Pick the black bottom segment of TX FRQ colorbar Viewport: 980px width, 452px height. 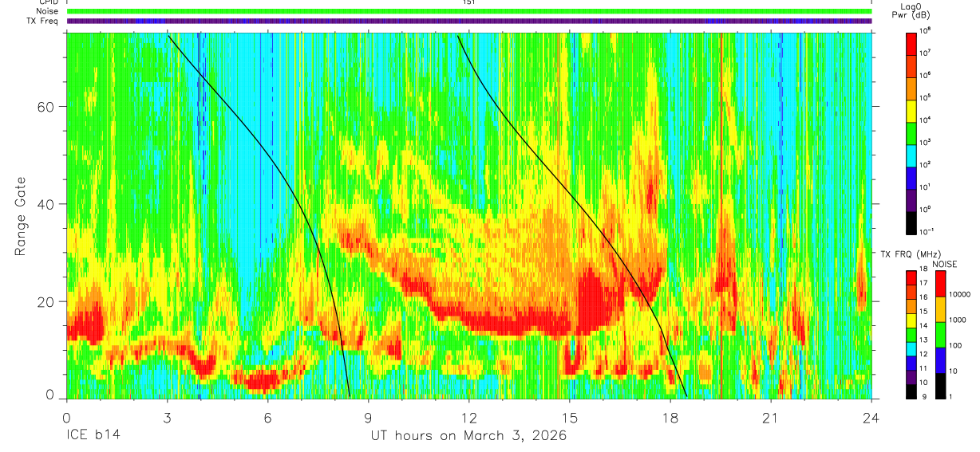pyautogui.click(x=911, y=391)
